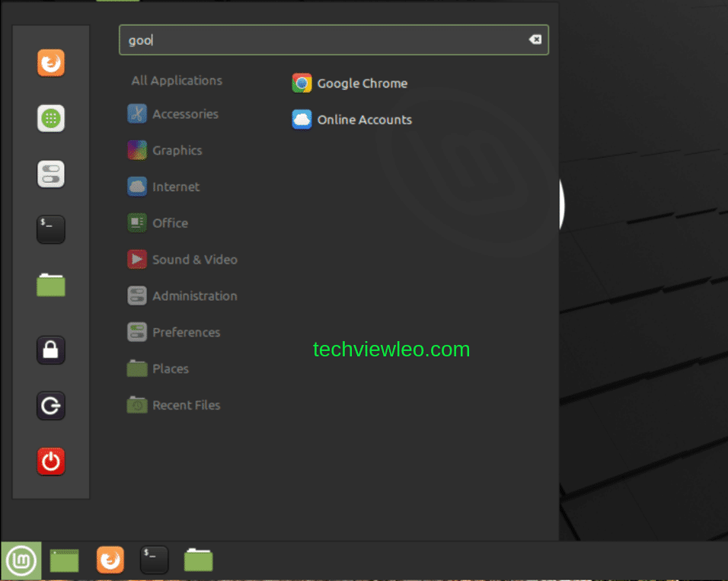Log out via the sidebar logout icon
Image resolution: width=728 pixels, height=581 pixels.
[x=50, y=405]
